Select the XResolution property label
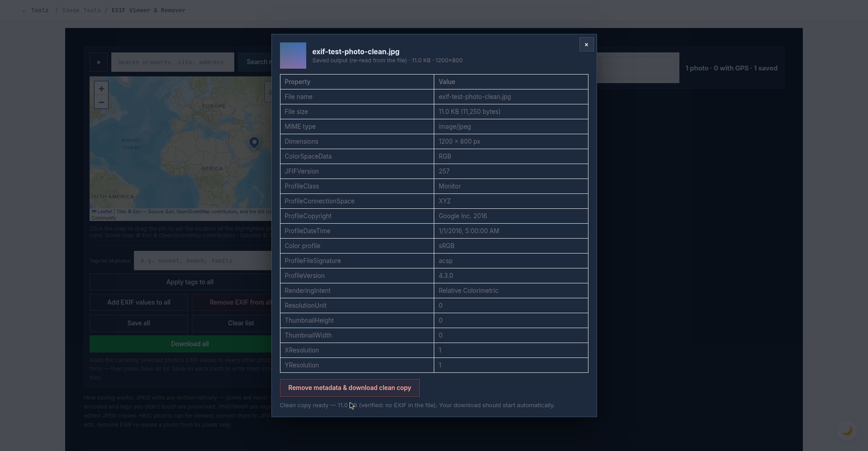The width and height of the screenshot is (868, 451). click(x=302, y=350)
